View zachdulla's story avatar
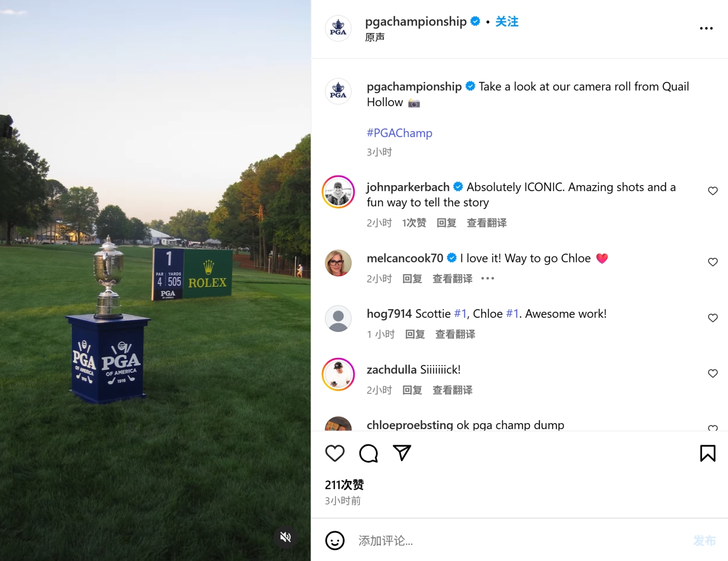The height and width of the screenshot is (561, 728). coord(338,374)
